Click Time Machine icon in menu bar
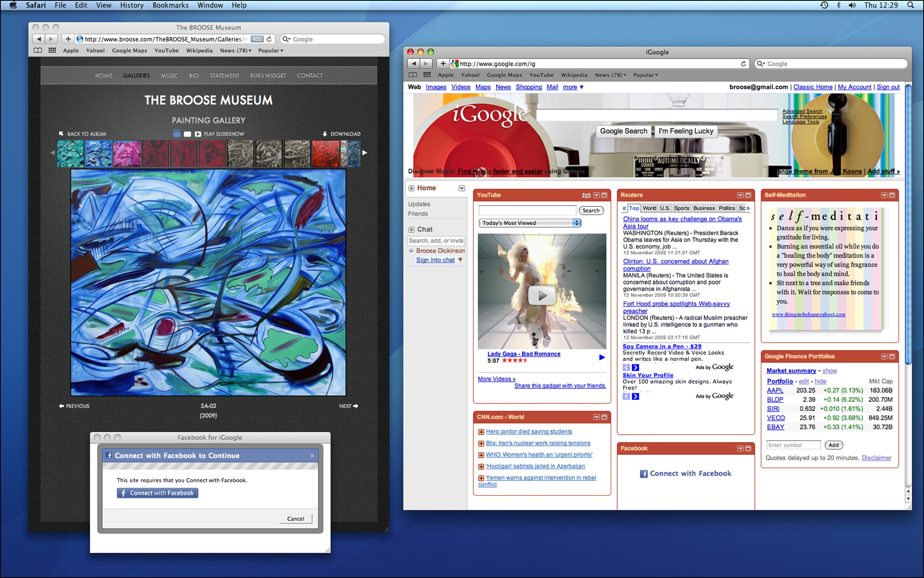924x578 pixels. coord(824,5)
